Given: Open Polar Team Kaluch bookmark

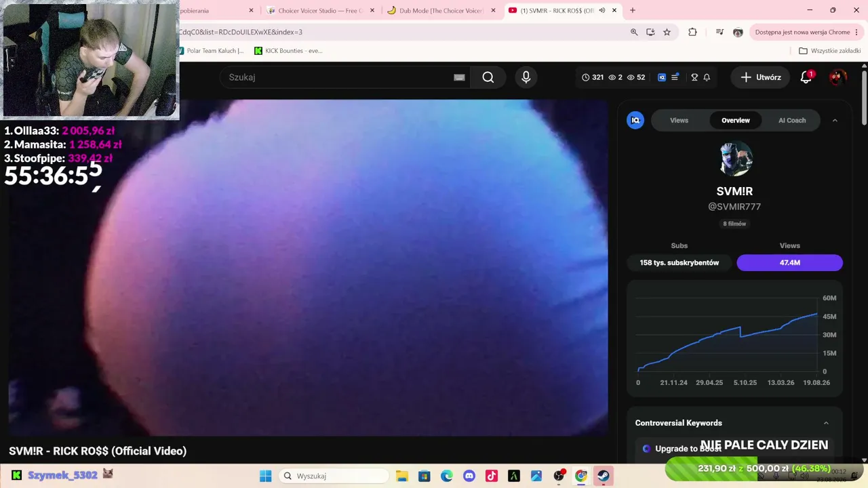Looking at the screenshot, I should [x=211, y=51].
